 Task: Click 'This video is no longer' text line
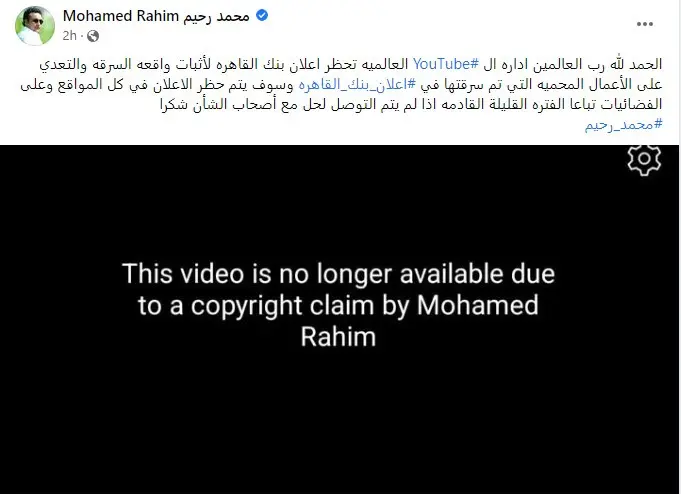[x=338, y=274]
